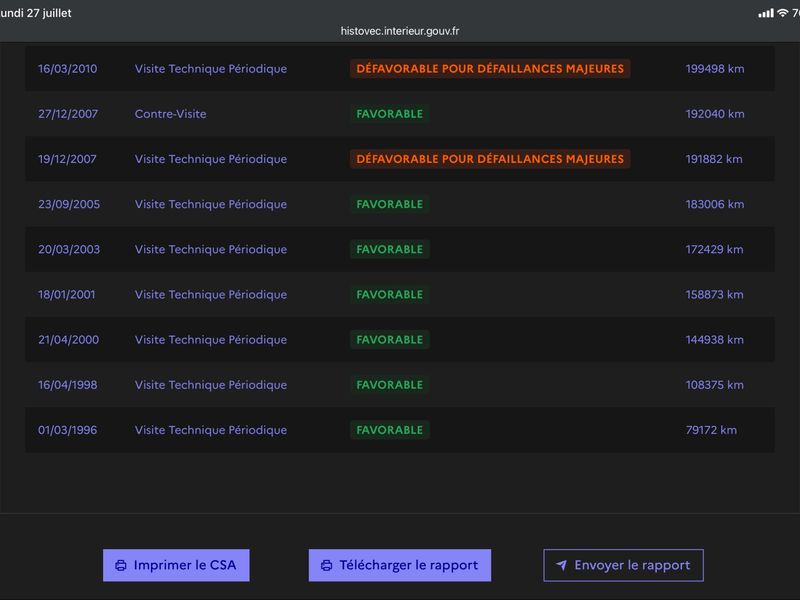Click Visite Technique Périodique on the 16/04/1998 row
Screen dimensions: 800x600
pos(211,385)
